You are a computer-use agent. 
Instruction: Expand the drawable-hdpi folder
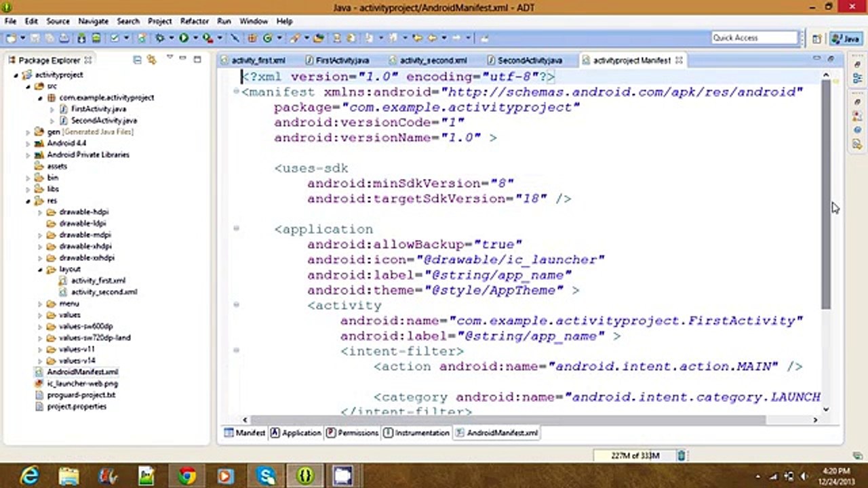click(x=41, y=212)
